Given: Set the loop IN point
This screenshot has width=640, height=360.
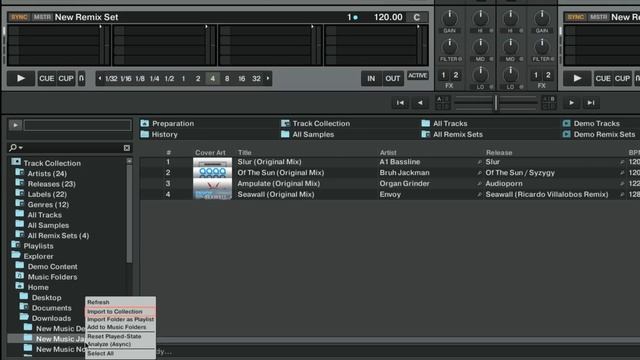Looking at the screenshot, I should coord(371,78).
